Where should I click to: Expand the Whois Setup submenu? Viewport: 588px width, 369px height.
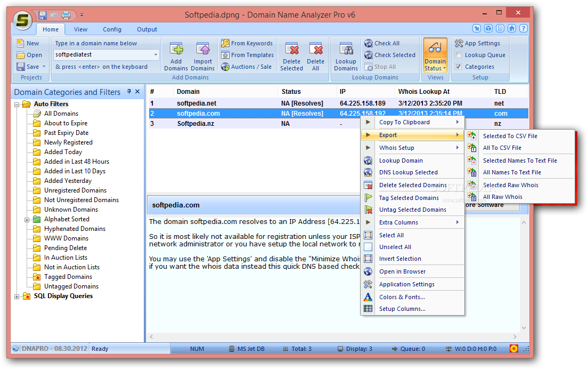click(412, 148)
